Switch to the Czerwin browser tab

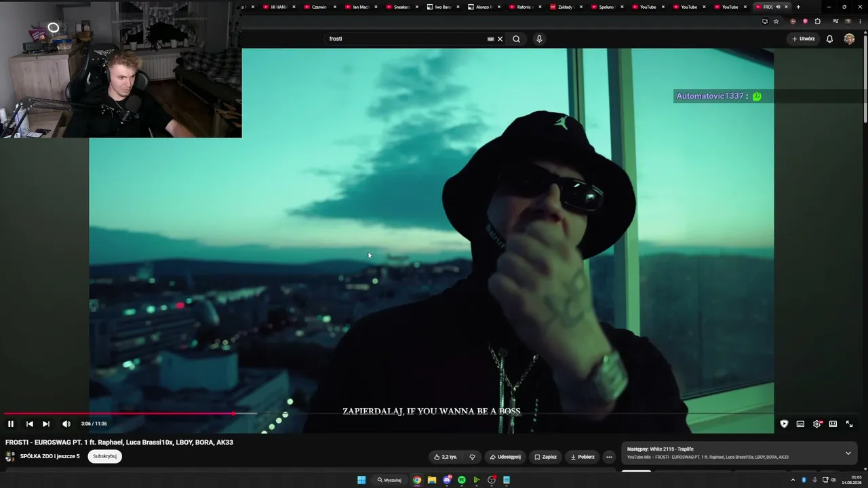coord(319,7)
